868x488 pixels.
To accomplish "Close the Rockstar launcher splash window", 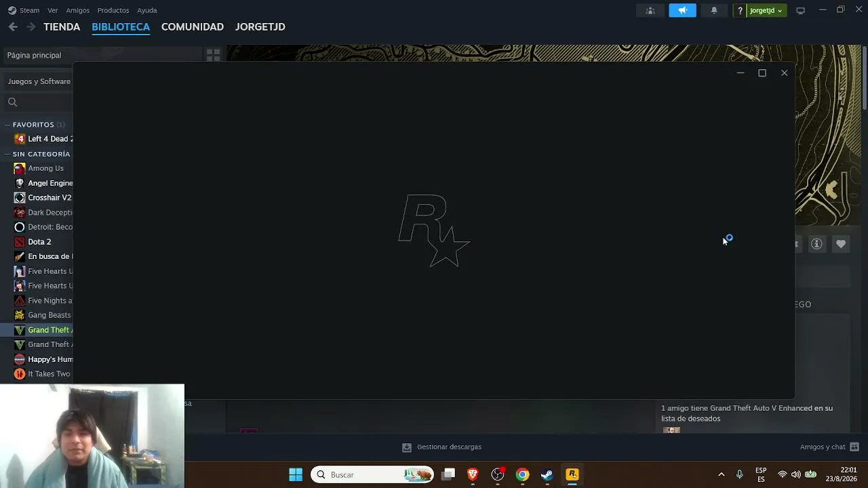I will (x=784, y=73).
